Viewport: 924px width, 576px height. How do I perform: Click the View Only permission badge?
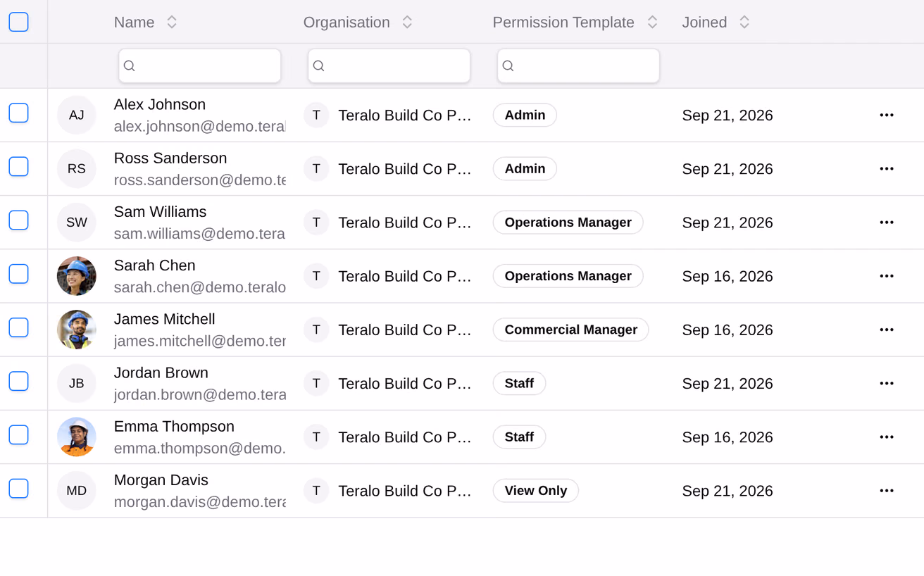click(x=536, y=491)
